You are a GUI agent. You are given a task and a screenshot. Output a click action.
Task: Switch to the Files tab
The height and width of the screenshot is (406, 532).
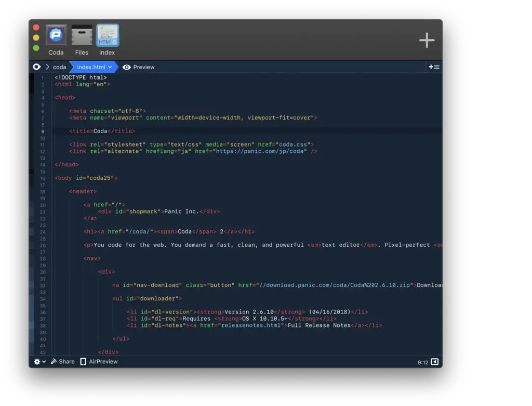click(x=82, y=35)
